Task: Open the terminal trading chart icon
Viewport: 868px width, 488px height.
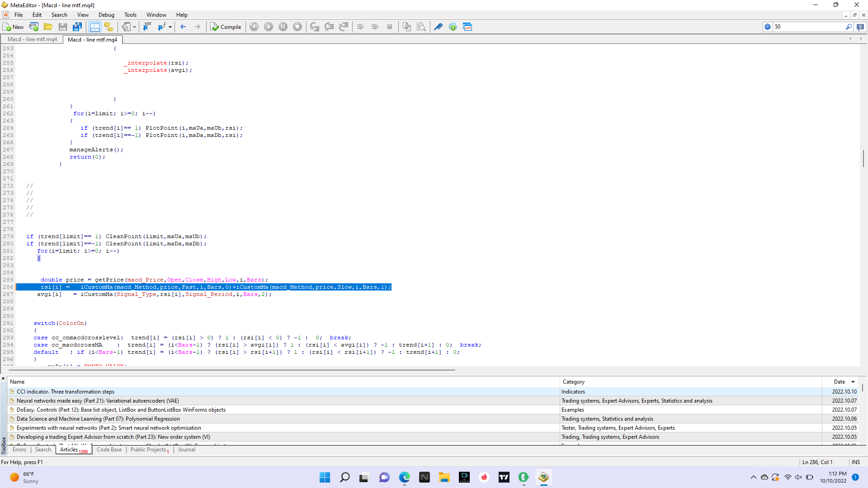Action: 467,27
